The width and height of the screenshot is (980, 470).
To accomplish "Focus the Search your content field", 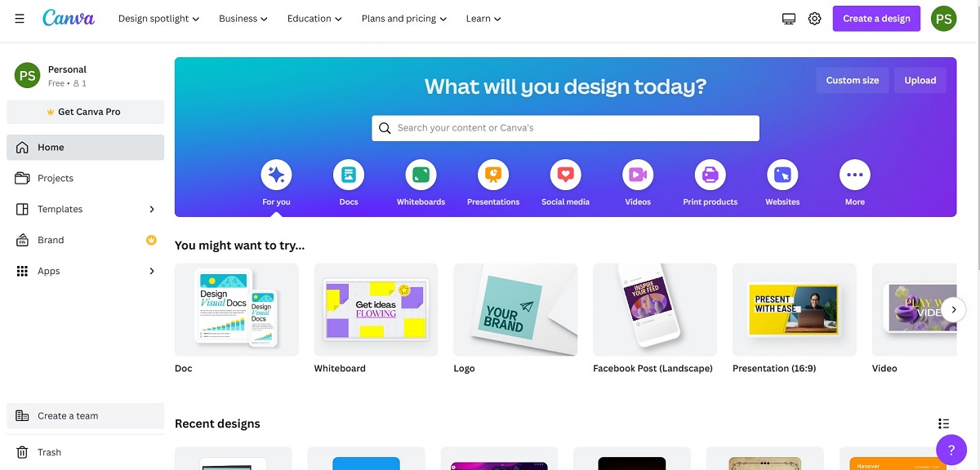I will click(x=565, y=128).
